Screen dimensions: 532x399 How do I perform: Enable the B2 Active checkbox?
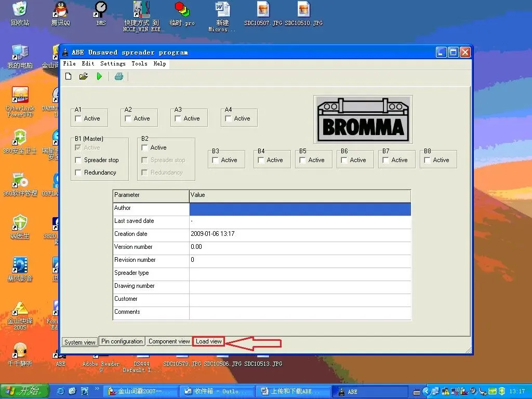144,148
